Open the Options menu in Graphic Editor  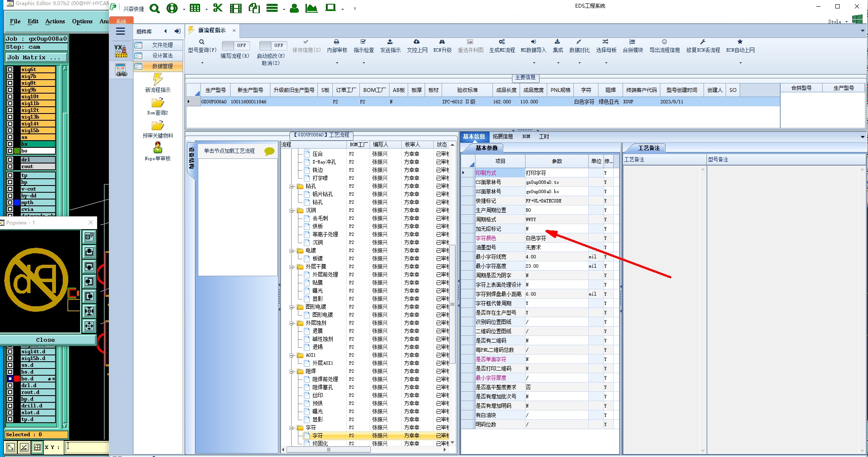[x=82, y=21]
